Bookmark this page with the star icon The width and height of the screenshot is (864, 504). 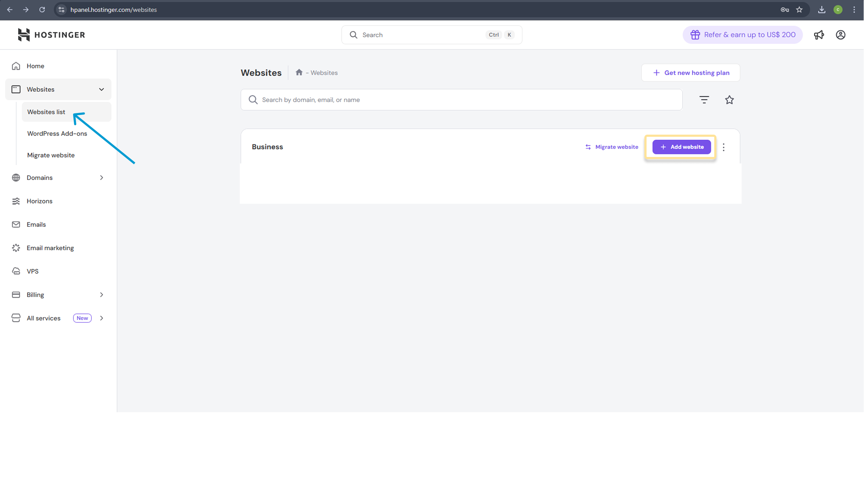[799, 10]
